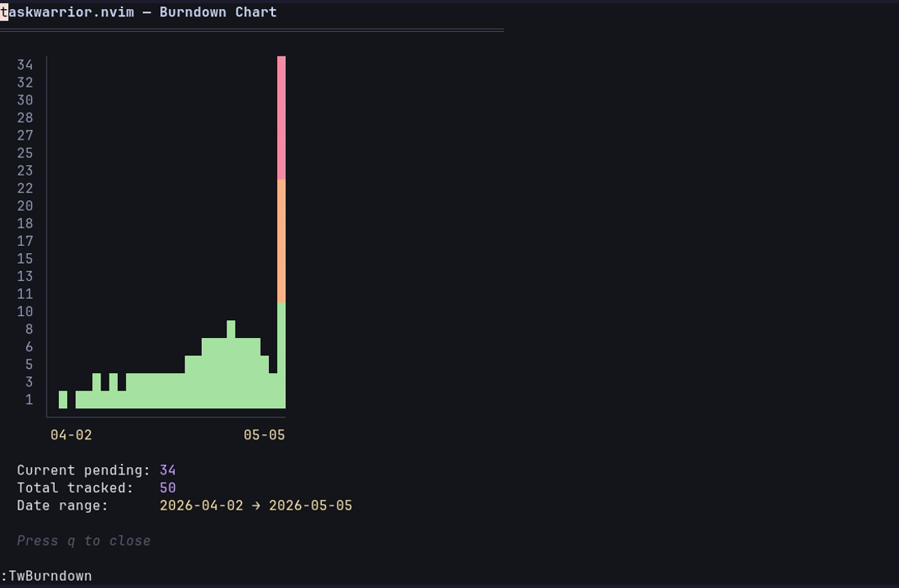Click the 'Date range:' label

[62, 506]
